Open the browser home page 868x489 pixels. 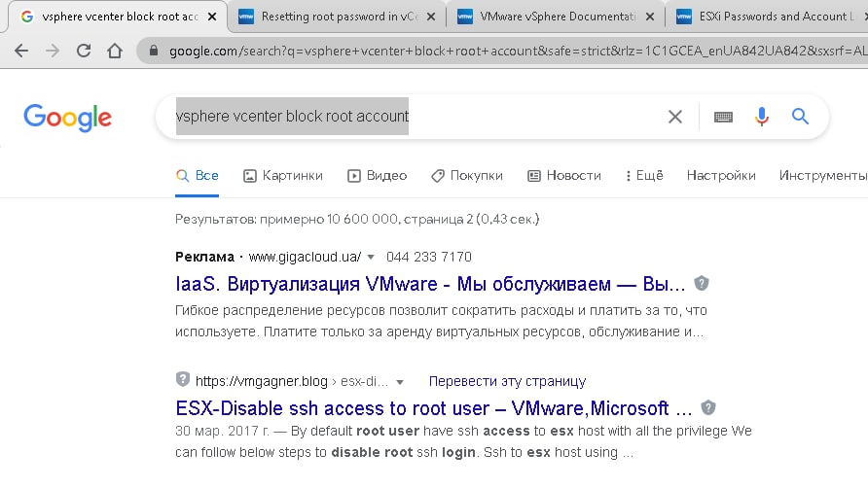115,51
